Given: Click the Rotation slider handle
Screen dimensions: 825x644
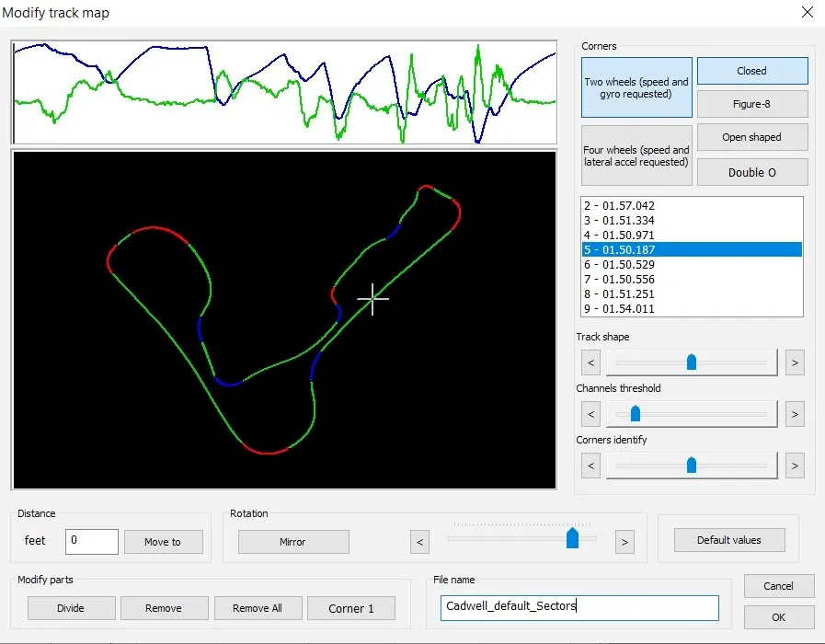Looking at the screenshot, I should tap(572, 538).
